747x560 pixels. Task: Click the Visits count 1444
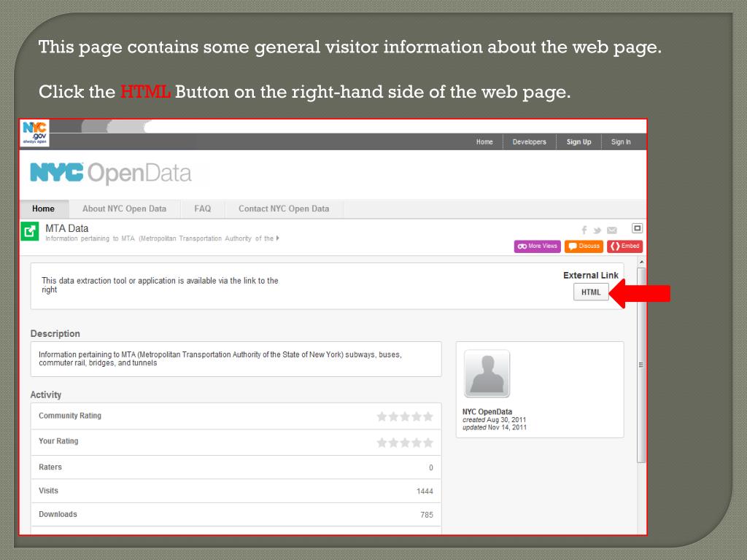(x=425, y=491)
